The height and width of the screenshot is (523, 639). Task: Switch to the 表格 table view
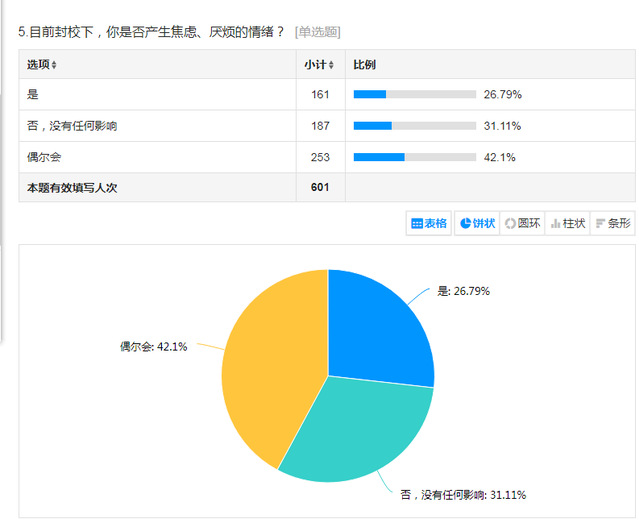[429, 223]
